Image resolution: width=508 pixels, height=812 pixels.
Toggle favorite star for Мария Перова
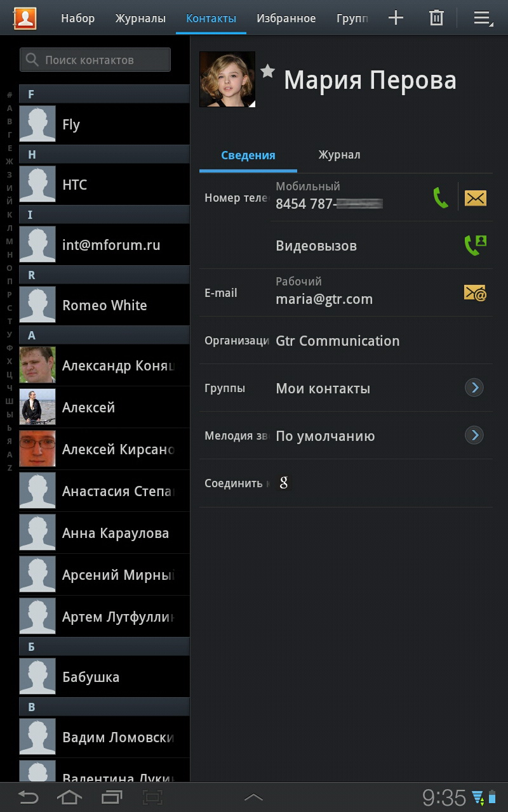[268, 71]
